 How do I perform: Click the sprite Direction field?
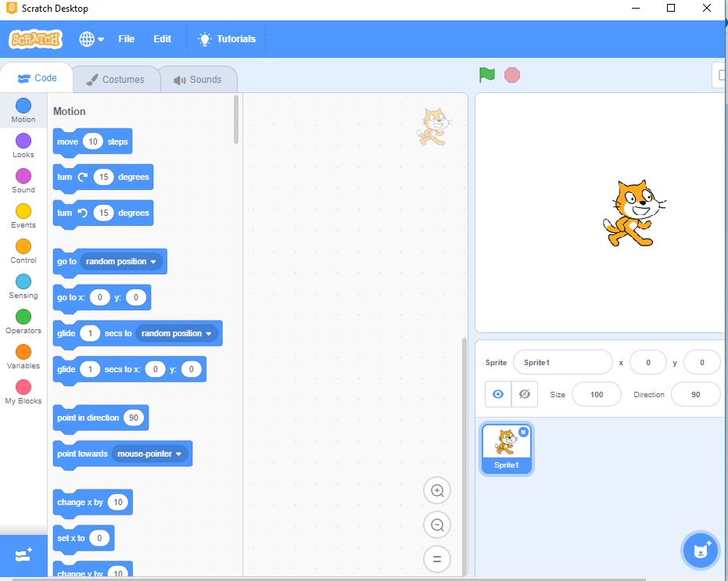(x=695, y=394)
